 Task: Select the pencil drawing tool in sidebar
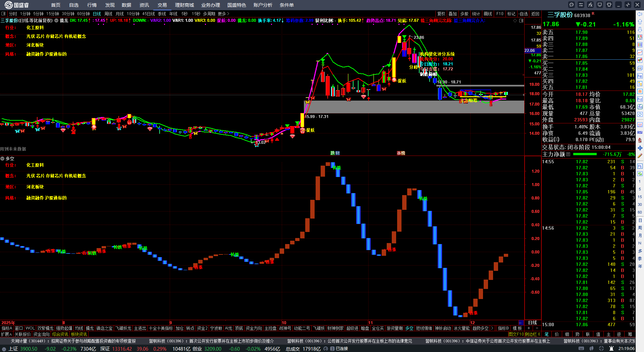point(640,156)
